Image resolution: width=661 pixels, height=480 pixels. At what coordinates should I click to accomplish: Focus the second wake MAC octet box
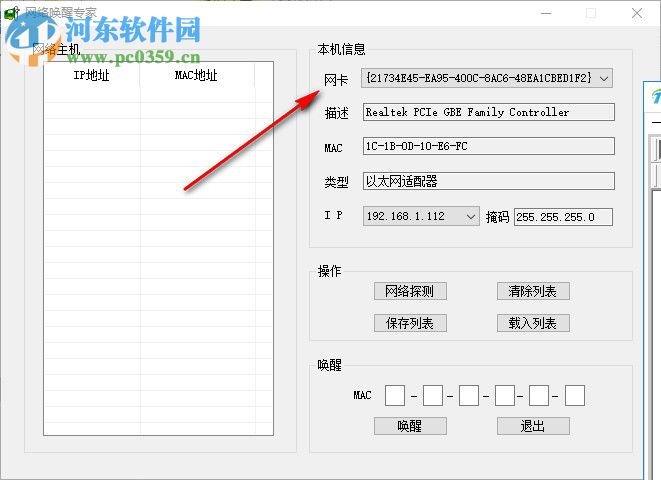(433, 395)
